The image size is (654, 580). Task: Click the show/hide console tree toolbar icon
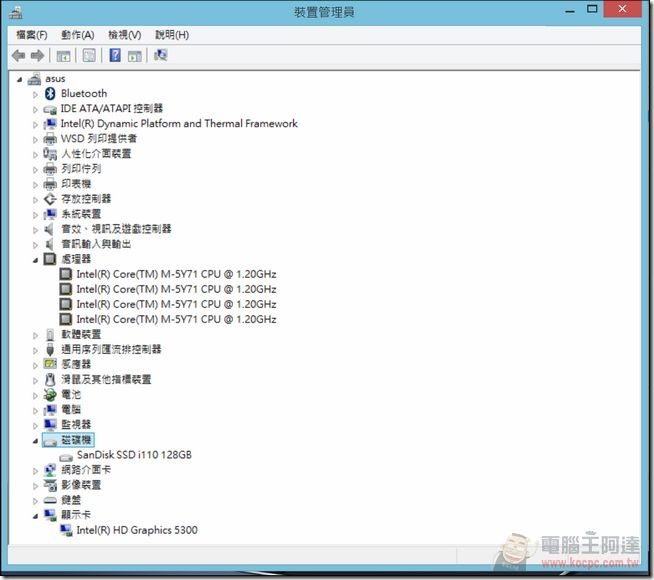click(x=63, y=56)
